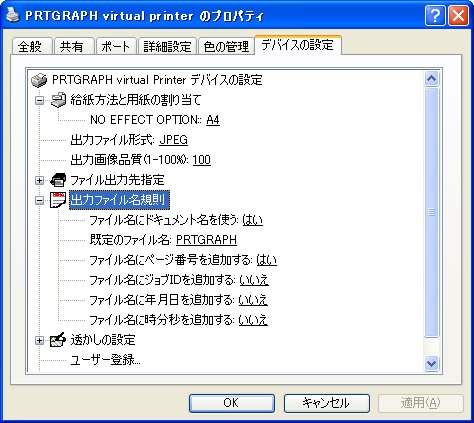Click the printer icon beside PRTGRAPH virtual Printer root

39,80
